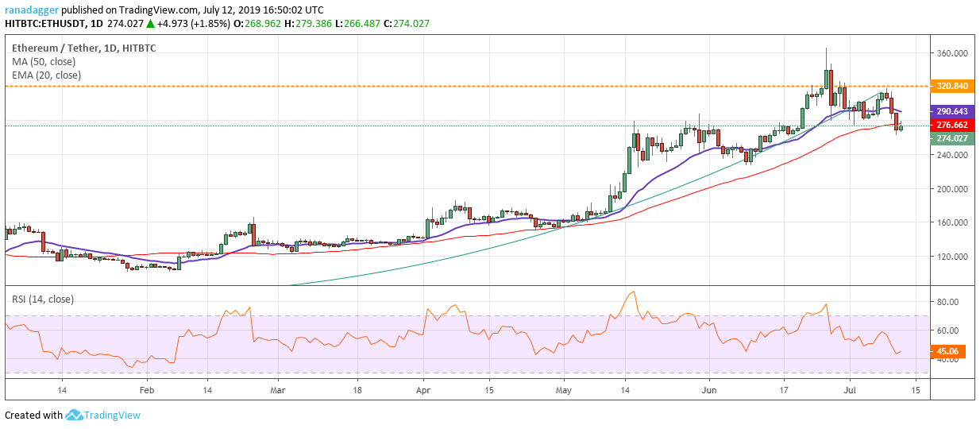Click the purple 290.643 EMA value tag
This screenshot has height=429, width=980.
point(951,111)
